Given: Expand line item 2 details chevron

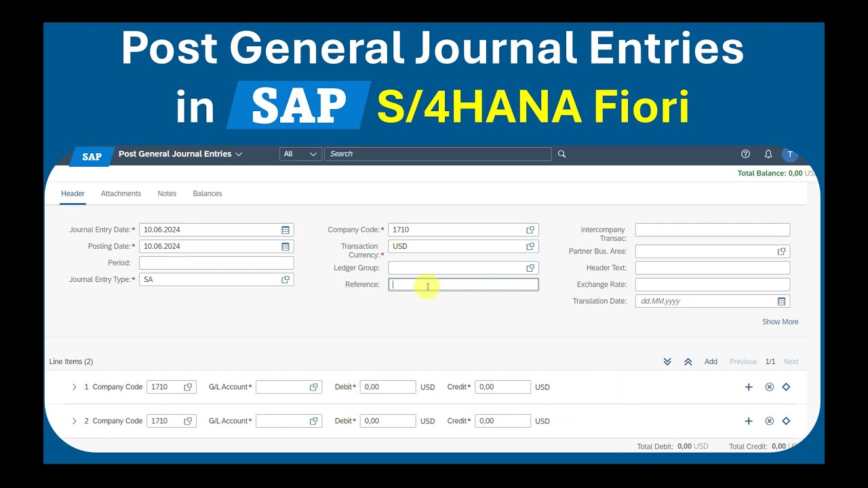Looking at the screenshot, I should (75, 421).
